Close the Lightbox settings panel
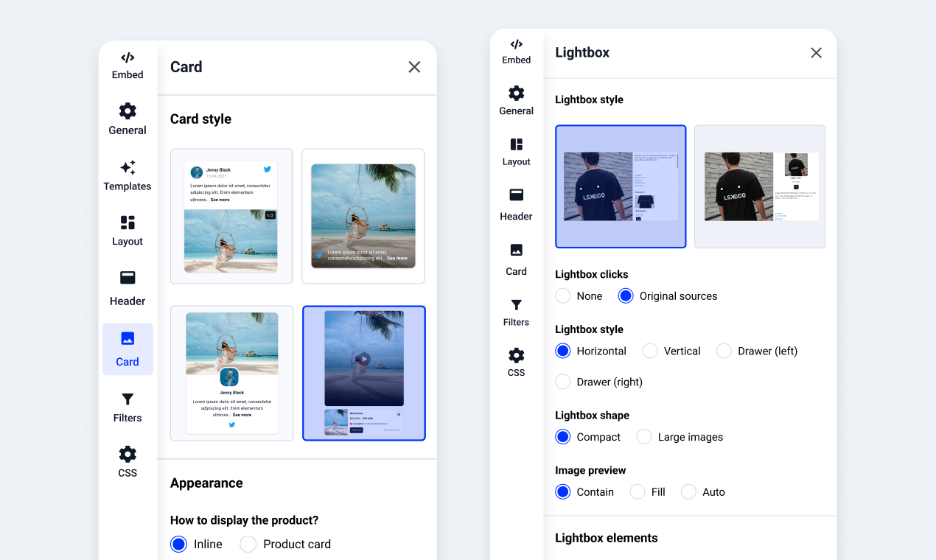The image size is (936, 560). (816, 52)
